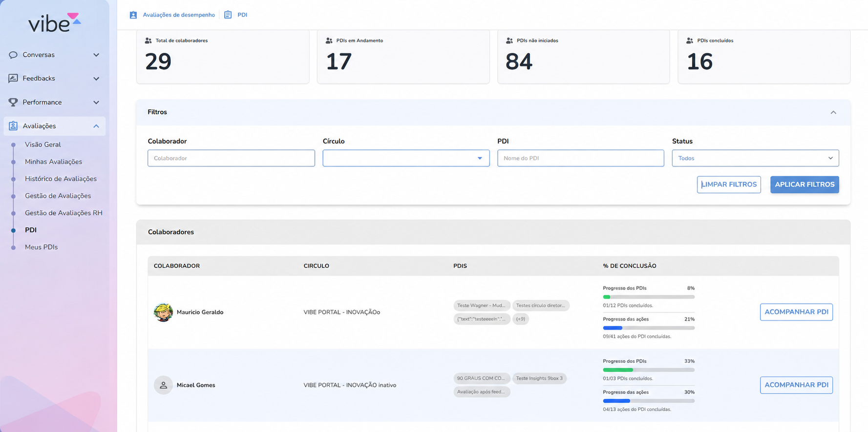Open the Status dropdown showing Todos

point(755,158)
